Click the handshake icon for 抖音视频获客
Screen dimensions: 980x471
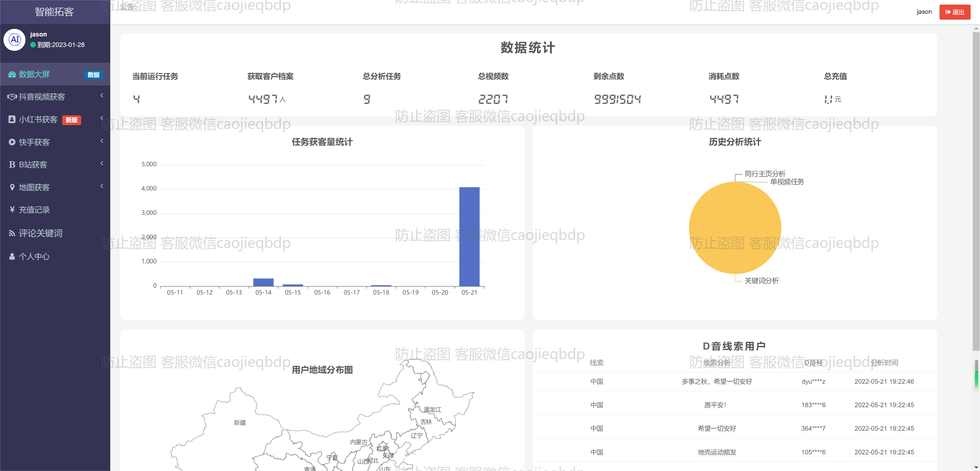point(12,97)
